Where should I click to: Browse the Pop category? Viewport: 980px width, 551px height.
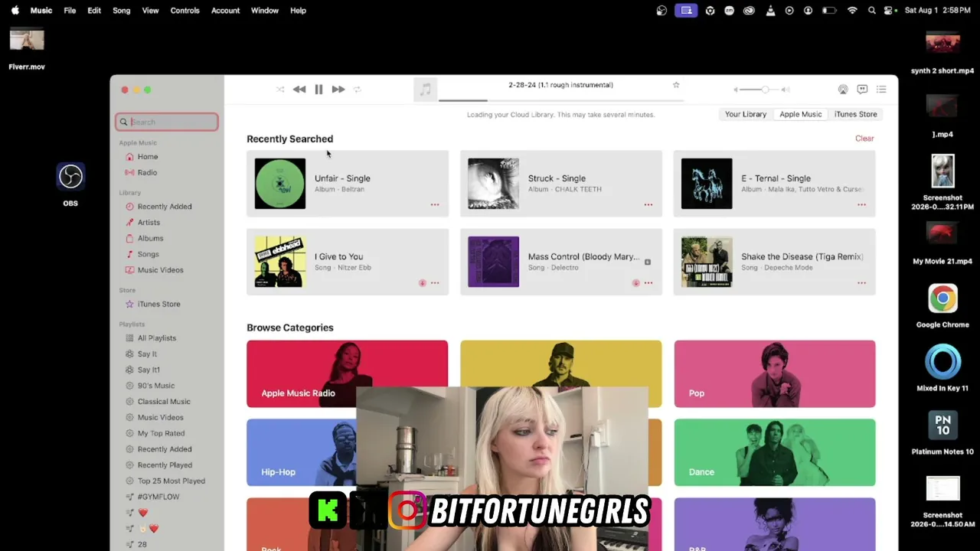click(x=775, y=373)
